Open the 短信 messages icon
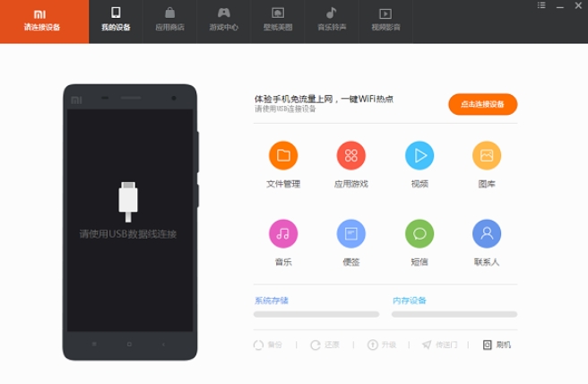This screenshot has width=588, height=384. pyautogui.click(x=419, y=234)
